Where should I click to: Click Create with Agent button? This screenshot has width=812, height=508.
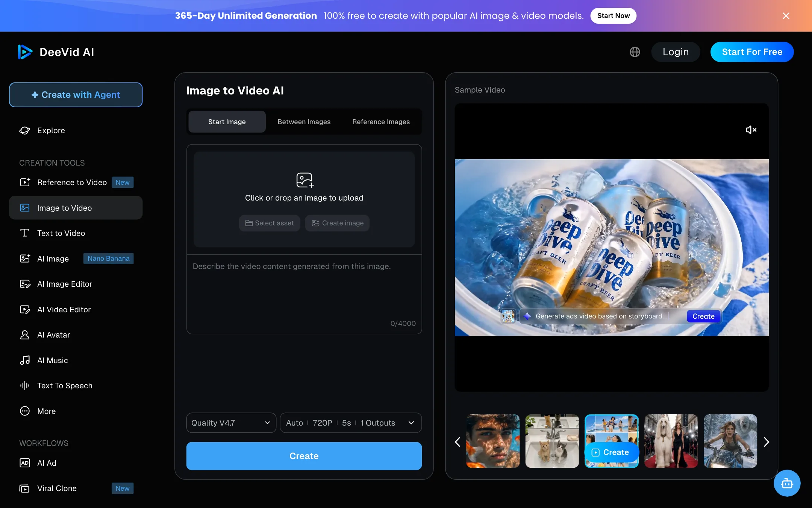click(x=76, y=95)
